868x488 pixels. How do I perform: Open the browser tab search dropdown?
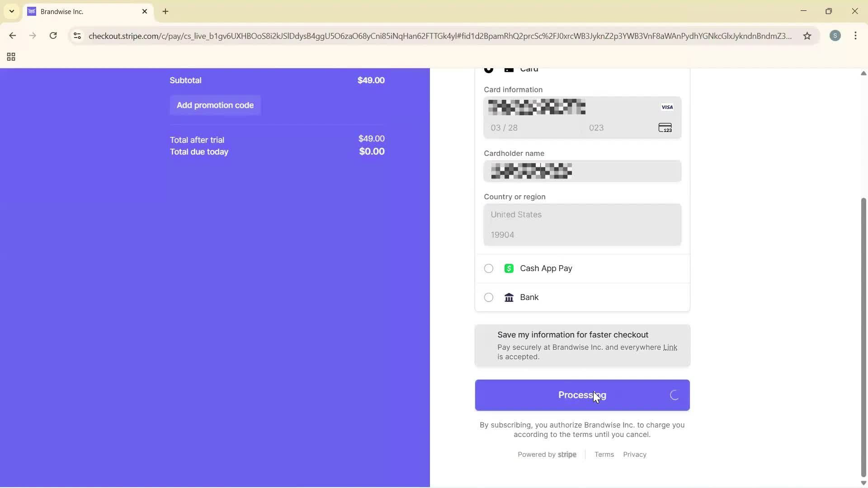coord(11,11)
